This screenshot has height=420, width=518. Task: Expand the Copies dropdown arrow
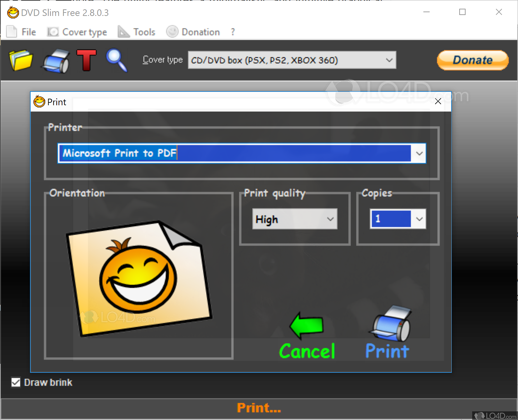coord(419,219)
